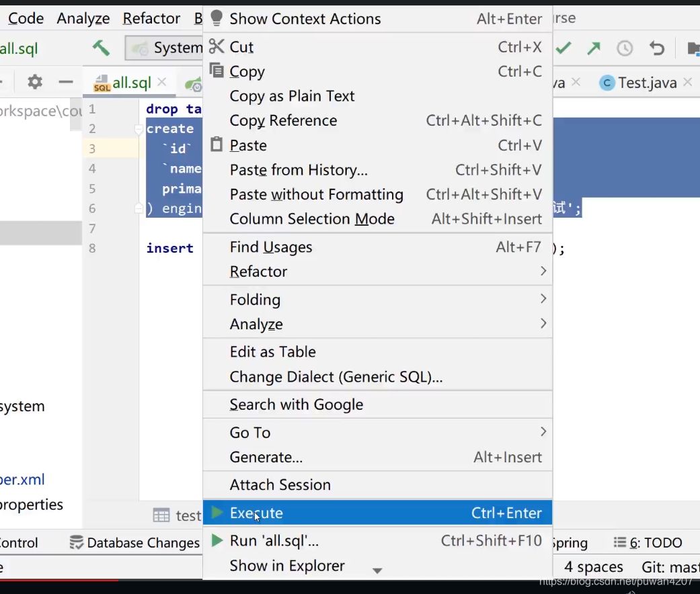This screenshot has height=594, width=700.
Task: Click the Copy pages icon
Action: (x=217, y=71)
